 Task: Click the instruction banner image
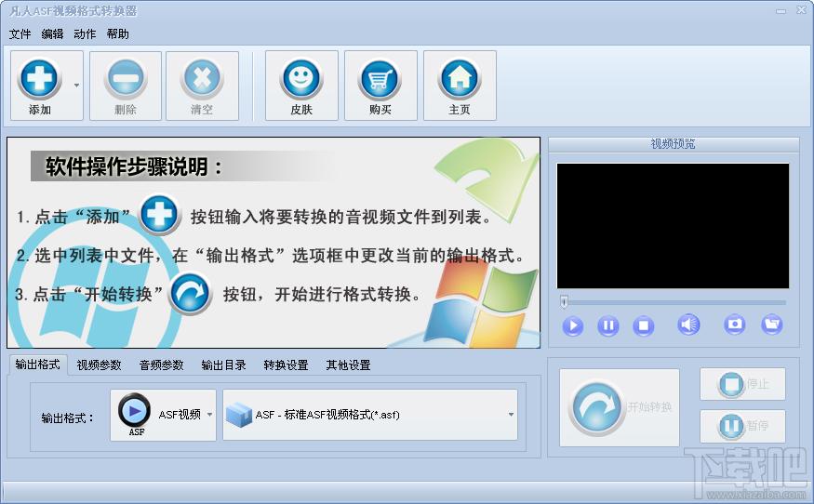click(274, 243)
